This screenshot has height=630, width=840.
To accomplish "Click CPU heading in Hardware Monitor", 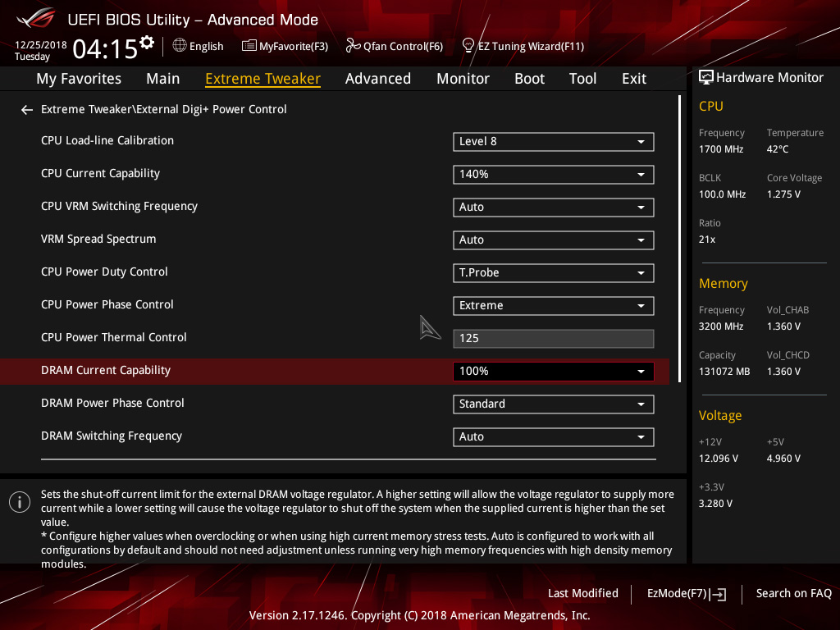I will [711, 106].
